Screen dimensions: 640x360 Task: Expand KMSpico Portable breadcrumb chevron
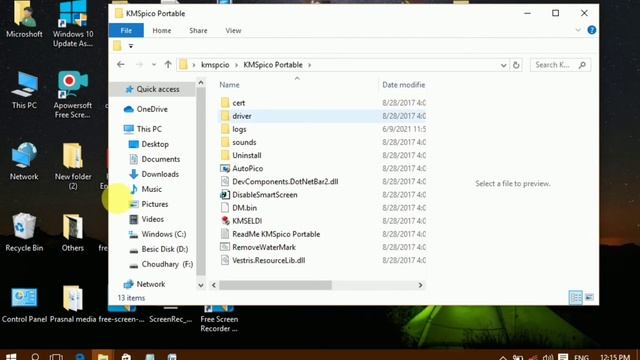(310, 65)
